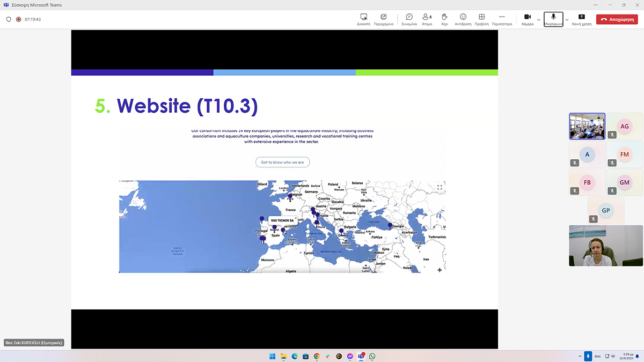Image resolution: width=644 pixels, height=362 pixels.
Task: Toggle the Κάμερα camera on or off
Action: coord(528,19)
